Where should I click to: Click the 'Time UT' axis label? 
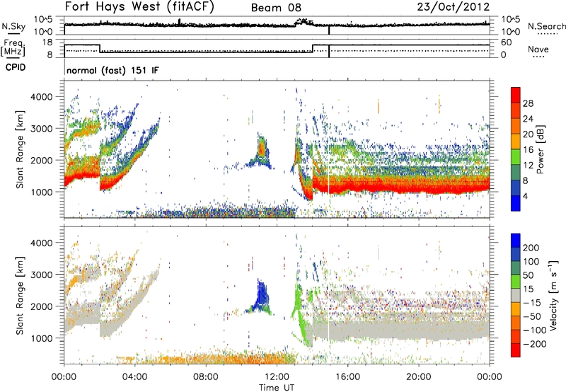coord(277,388)
